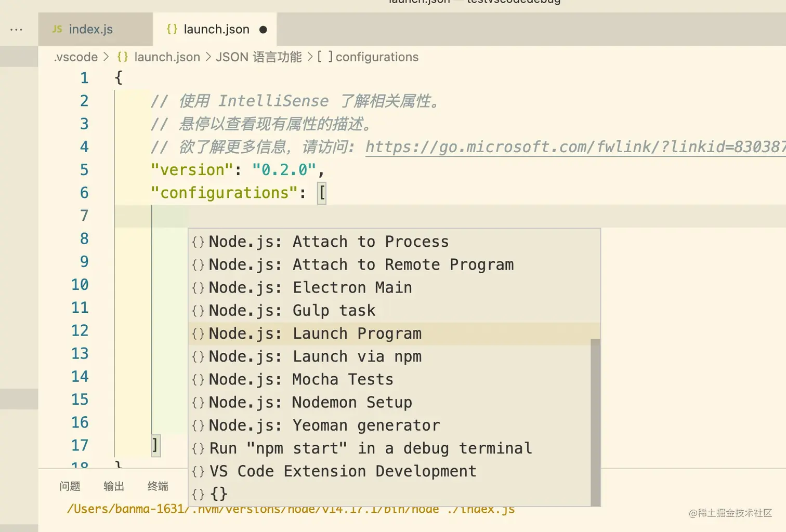Image resolution: width=786 pixels, height=532 pixels.
Task: Click the IntelliSense comment on line 2
Action: (296, 101)
